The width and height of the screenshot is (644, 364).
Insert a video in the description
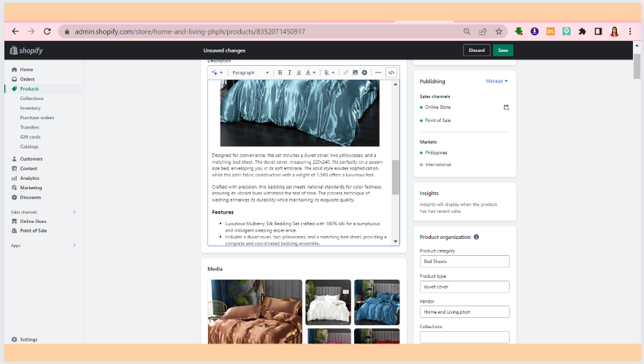pyautogui.click(x=365, y=73)
